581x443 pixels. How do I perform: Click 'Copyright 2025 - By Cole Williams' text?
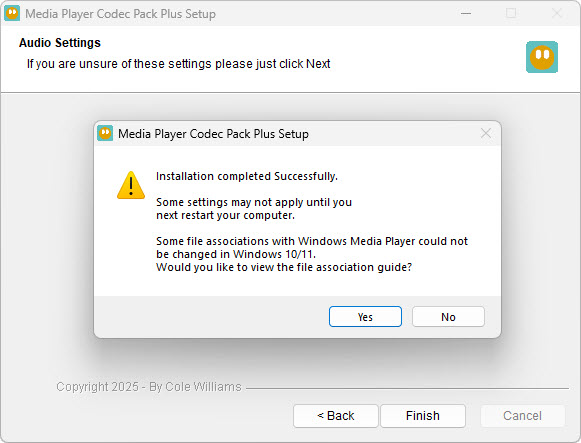click(x=149, y=387)
